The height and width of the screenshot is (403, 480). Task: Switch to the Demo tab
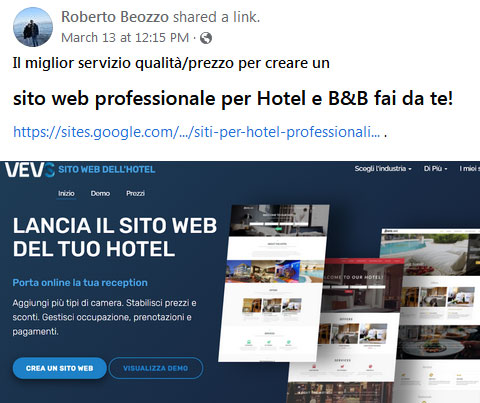coord(100,193)
